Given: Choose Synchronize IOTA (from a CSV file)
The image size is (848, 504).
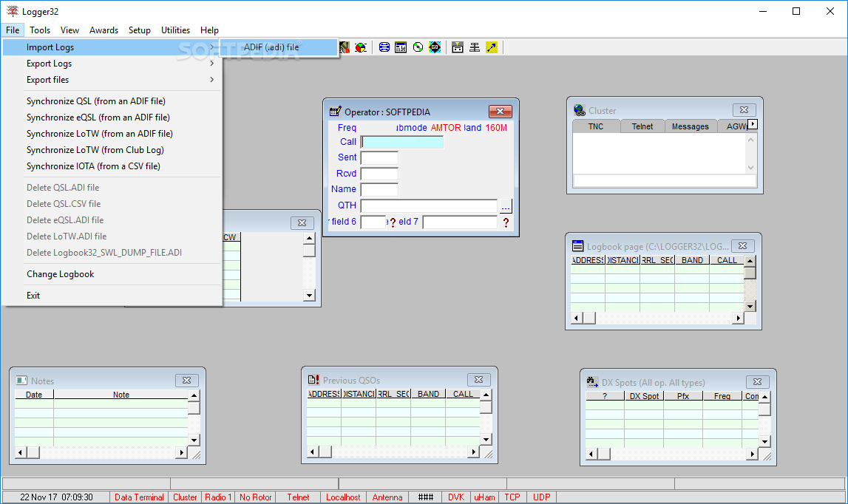Looking at the screenshot, I should (112, 166).
